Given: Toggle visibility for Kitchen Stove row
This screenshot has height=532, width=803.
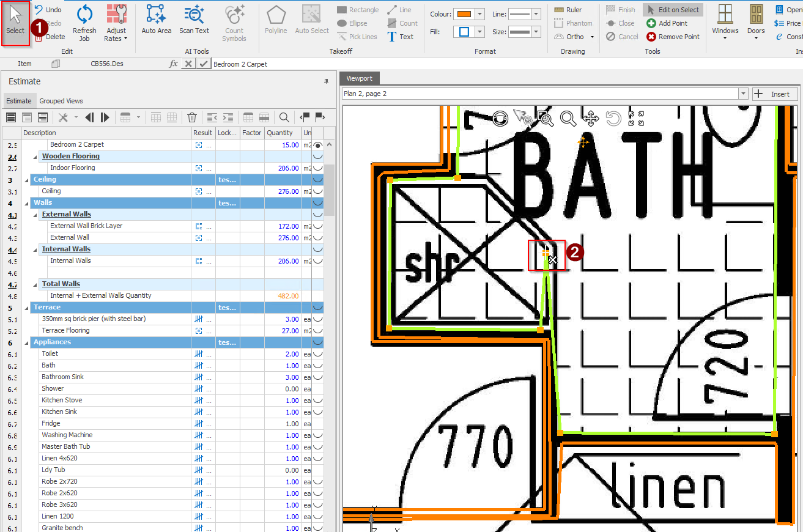Looking at the screenshot, I should point(318,401).
